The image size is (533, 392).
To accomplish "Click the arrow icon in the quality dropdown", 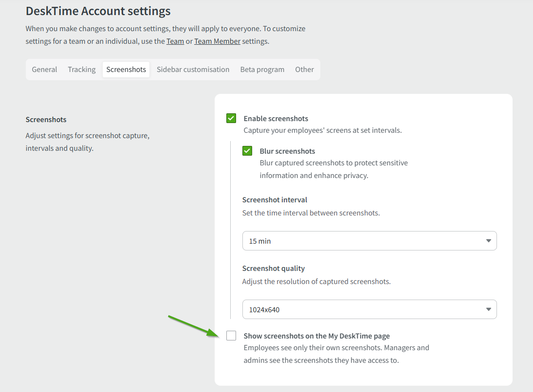I will click(x=489, y=309).
